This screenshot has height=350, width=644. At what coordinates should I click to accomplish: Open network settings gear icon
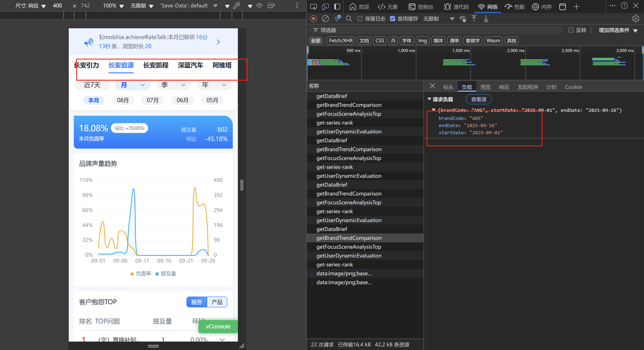(x=635, y=19)
